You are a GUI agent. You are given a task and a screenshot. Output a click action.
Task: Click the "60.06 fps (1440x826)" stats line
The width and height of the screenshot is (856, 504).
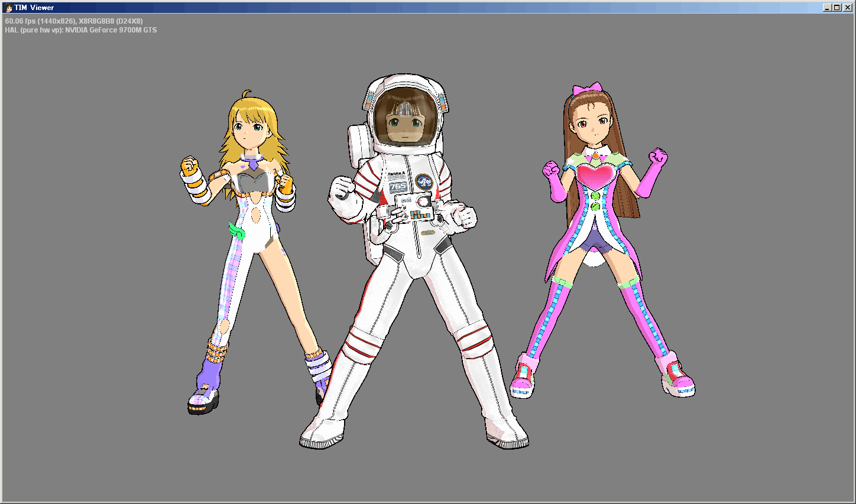(74, 21)
